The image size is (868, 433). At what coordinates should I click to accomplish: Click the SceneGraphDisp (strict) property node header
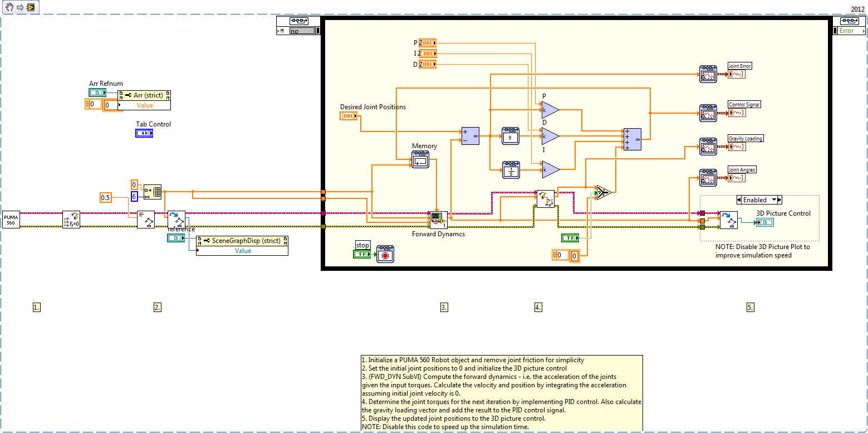point(242,241)
